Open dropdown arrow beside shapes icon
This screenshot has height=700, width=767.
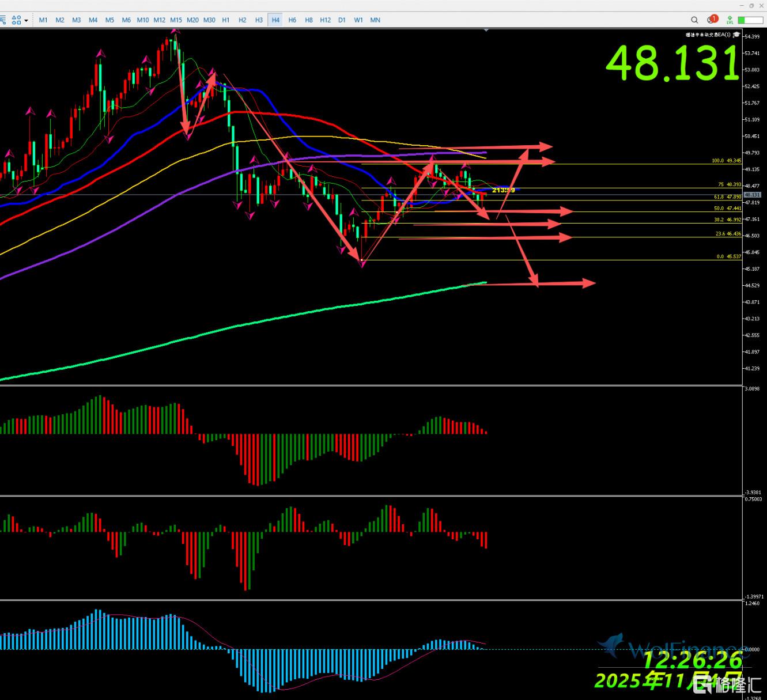click(26, 21)
